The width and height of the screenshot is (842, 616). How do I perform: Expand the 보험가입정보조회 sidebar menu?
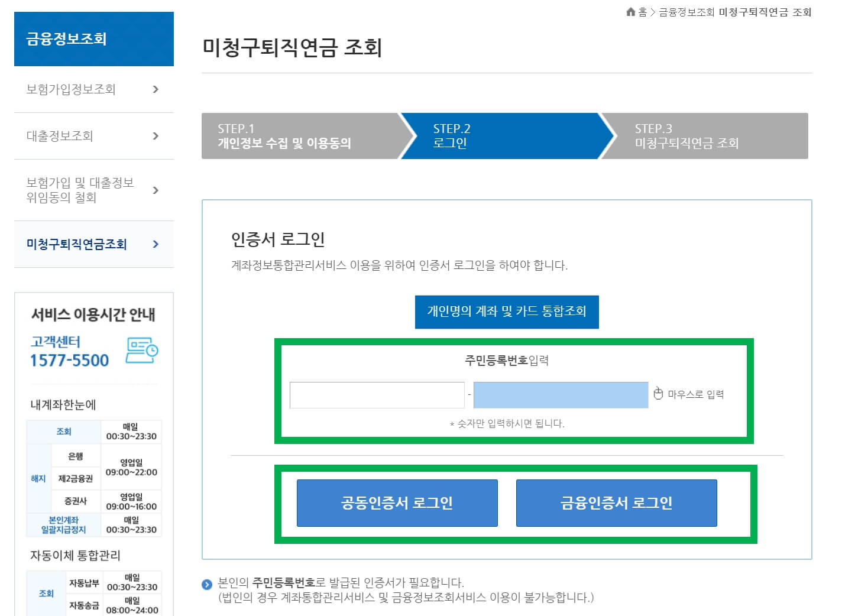point(156,90)
